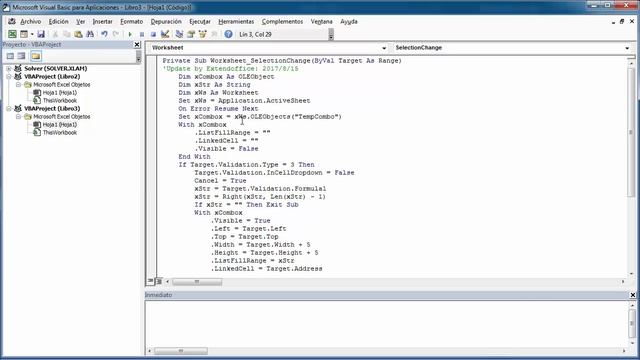Click the Redo arrow icon
Viewport: 640px width, 360px height.
(116, 34)
